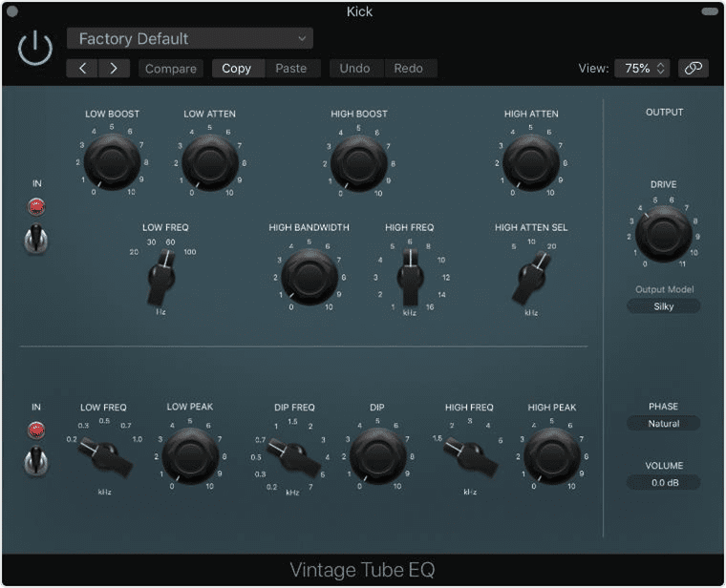
Task: Click the Compare button
Action: pyautogui.click(x=170, y=69)
